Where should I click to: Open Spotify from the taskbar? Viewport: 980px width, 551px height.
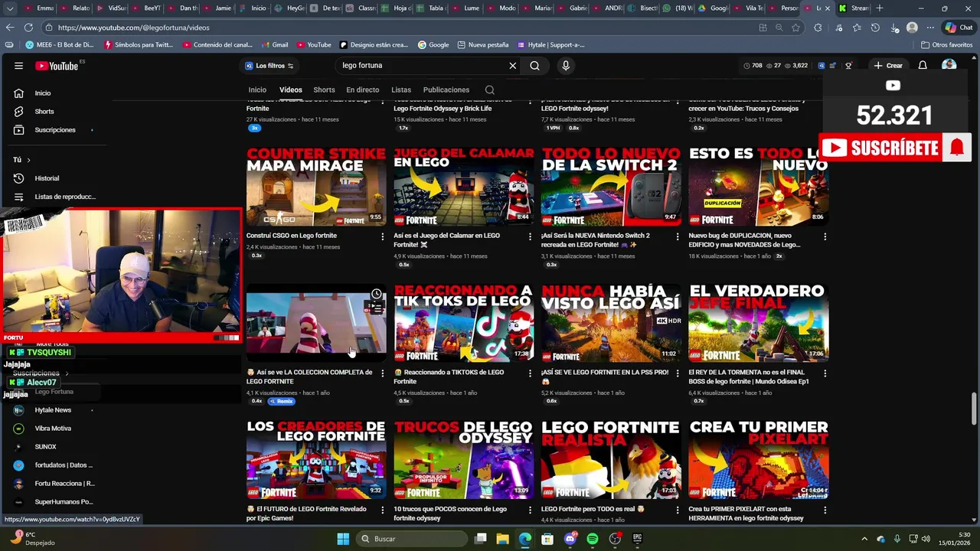pos(593,539)
